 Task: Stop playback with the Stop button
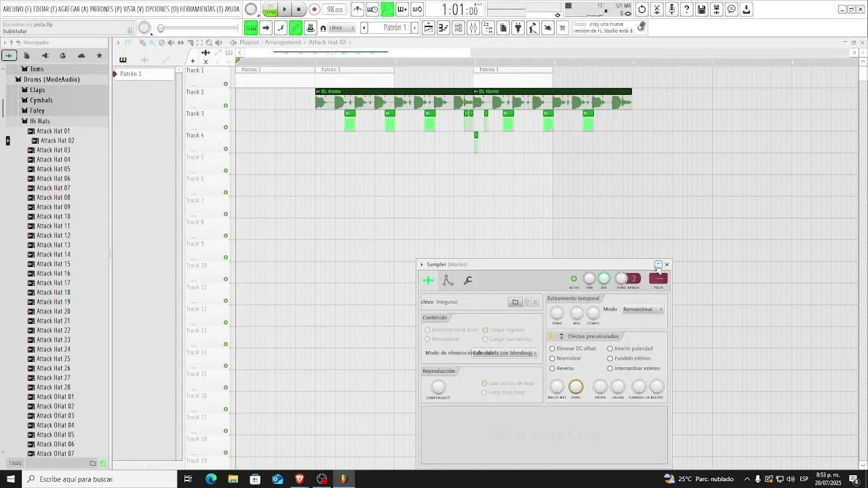pos(299,9)
